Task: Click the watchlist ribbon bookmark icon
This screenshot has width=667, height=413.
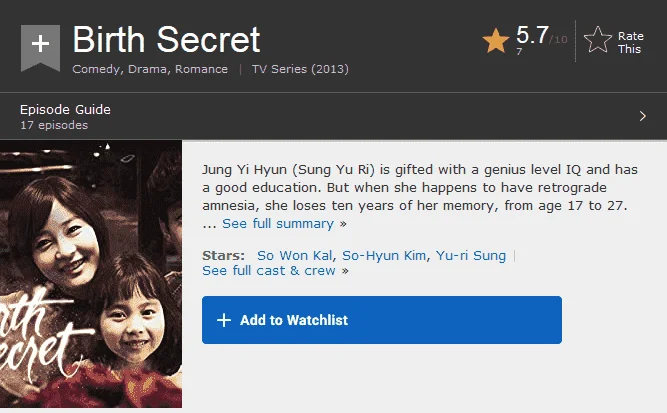Action: pyautogui.click(x=40, y=47)
